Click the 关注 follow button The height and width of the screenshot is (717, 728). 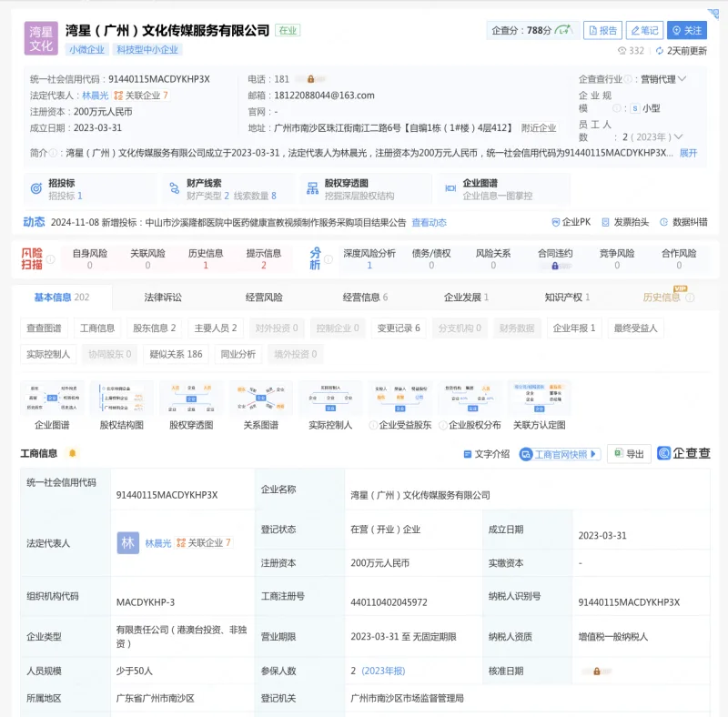[x=687, y=31]
